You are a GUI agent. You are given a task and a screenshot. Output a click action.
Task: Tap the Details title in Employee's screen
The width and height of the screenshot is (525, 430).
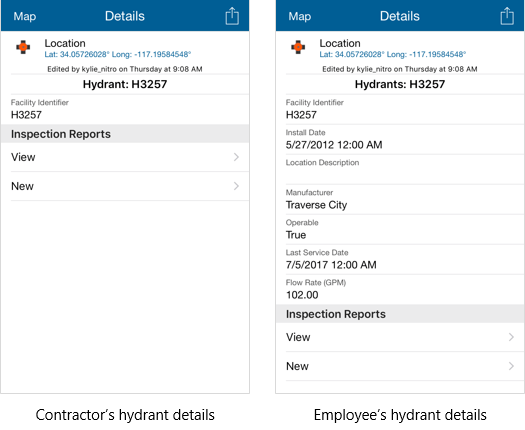coord(399,16)
